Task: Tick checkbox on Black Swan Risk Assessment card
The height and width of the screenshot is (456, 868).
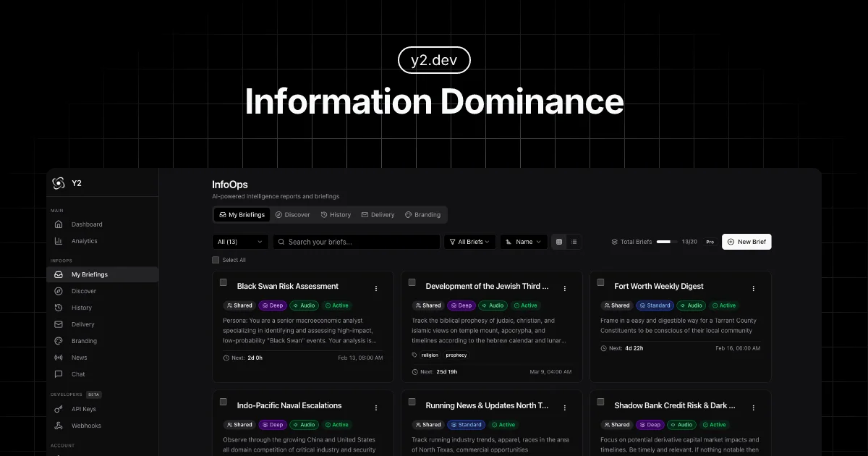Action: pos(224,282)
